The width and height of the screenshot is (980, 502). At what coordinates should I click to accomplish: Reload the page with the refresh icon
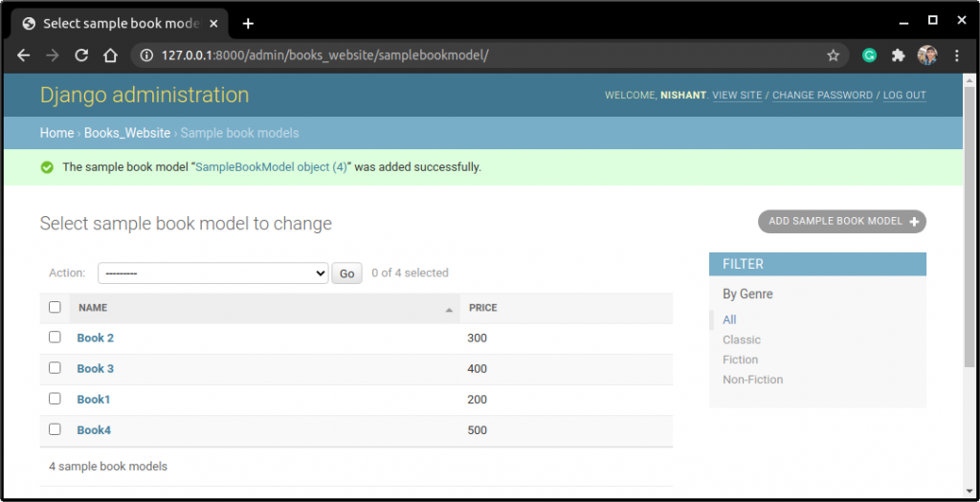tap(81, 55)
